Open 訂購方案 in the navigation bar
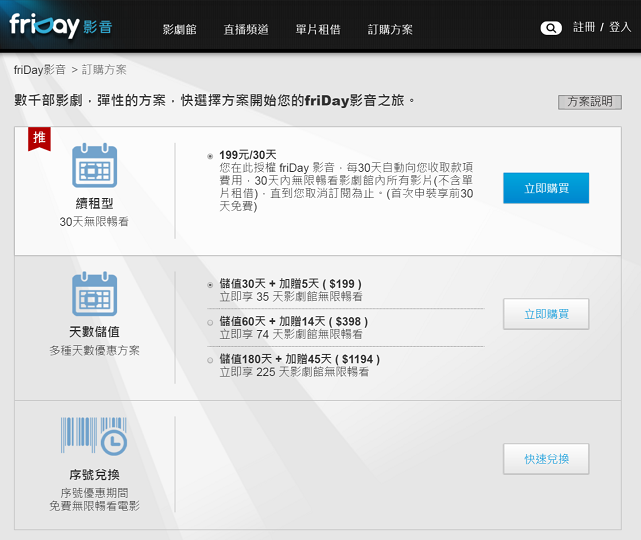Image resolution: width=641 pixels, height=540 pixels. coord(390,29)
